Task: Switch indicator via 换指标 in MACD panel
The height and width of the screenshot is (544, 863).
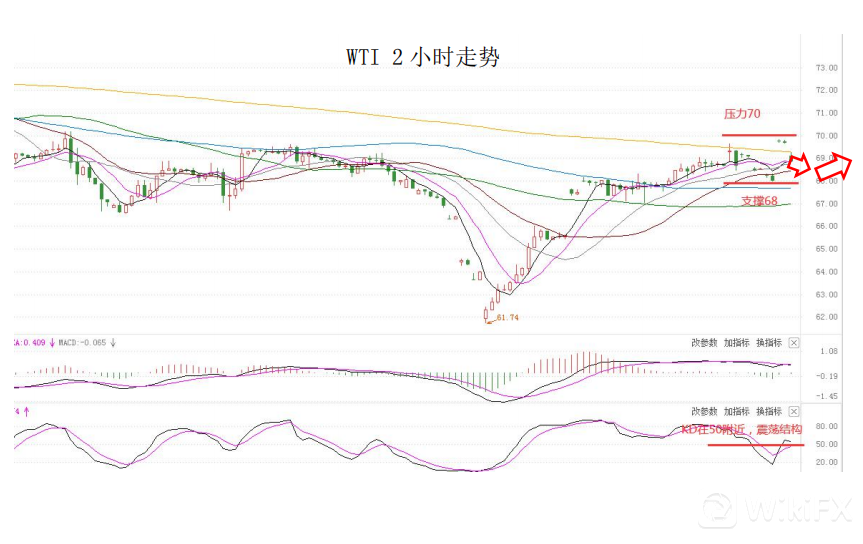Action: click(768, 342)
